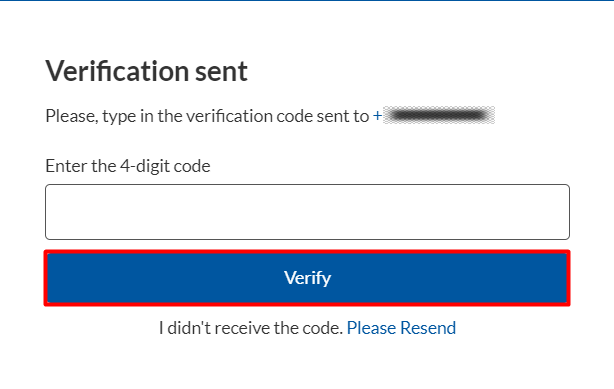Click the word Please in the resend link

coord(372,328)
